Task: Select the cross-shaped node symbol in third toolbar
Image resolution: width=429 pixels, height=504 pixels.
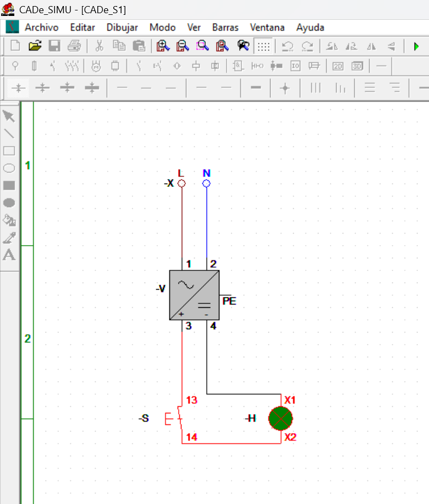Action: 285,88
